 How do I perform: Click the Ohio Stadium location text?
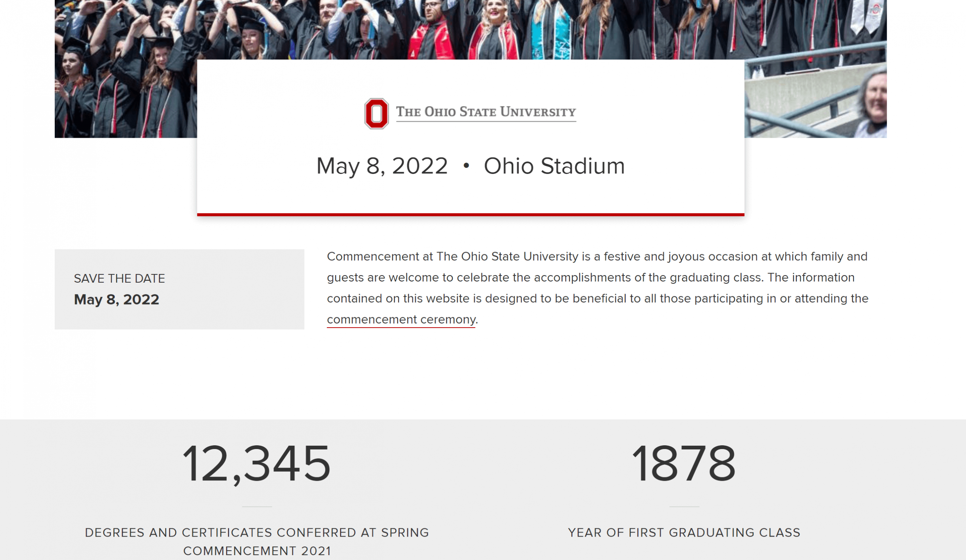point(554,166)
